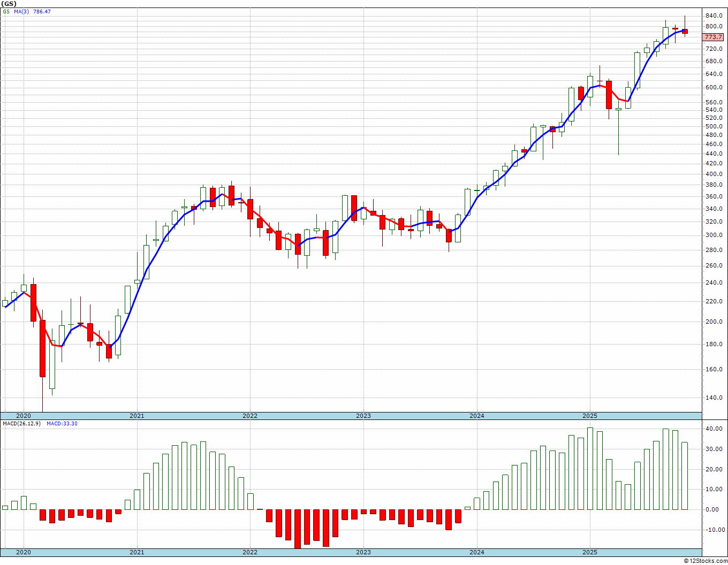Select the GS legend label beside MA(3)
Screen dimensions: 728x565
click(6, 11)
